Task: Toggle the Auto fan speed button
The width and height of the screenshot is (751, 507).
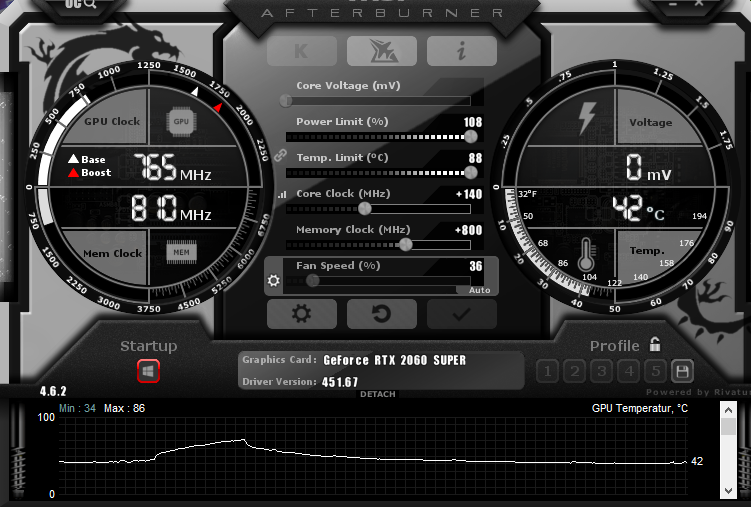Action: (478, 290)
